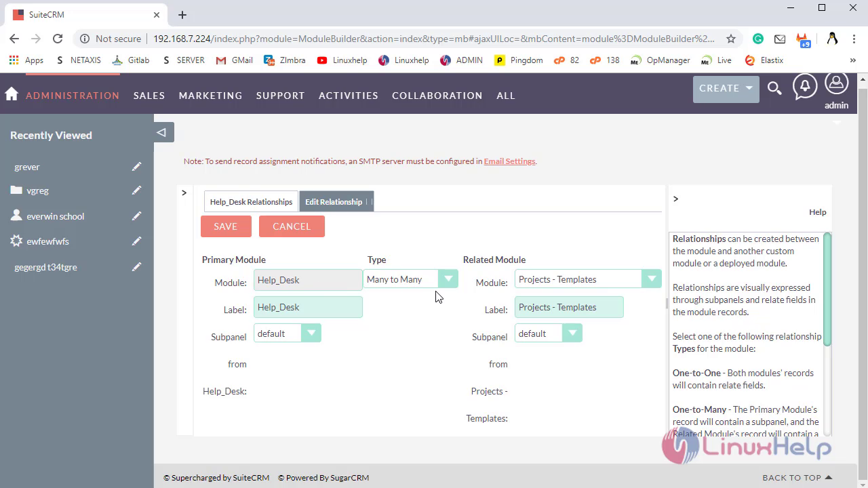Follow the Email Settings link
868x488 pixels.
[x=509, y=161]
